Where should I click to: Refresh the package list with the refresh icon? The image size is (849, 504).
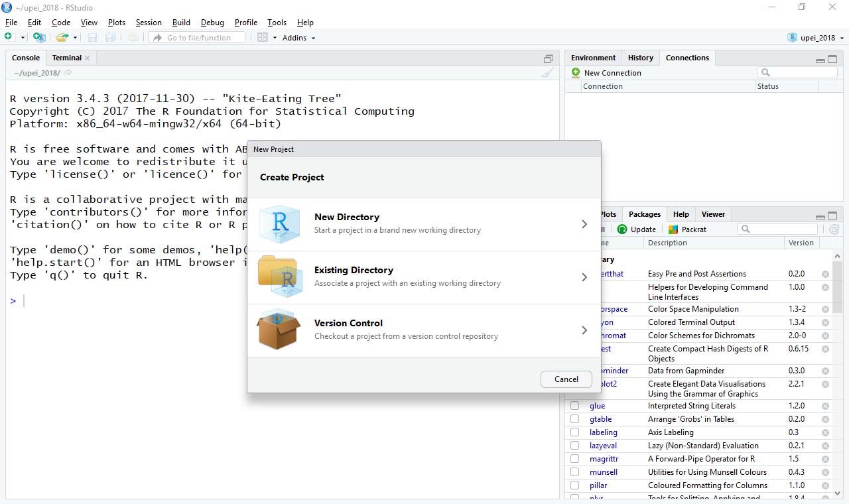tap(834, 229)
